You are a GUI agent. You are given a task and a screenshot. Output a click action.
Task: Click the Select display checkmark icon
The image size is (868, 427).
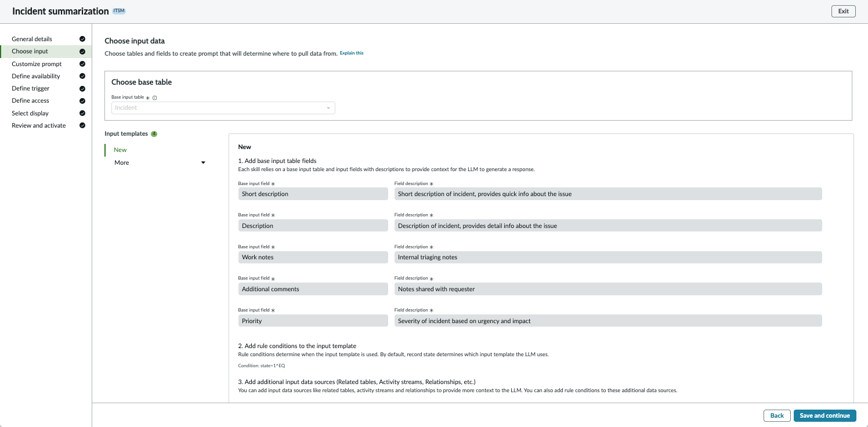pyautogui.click(x=82, y=113)
